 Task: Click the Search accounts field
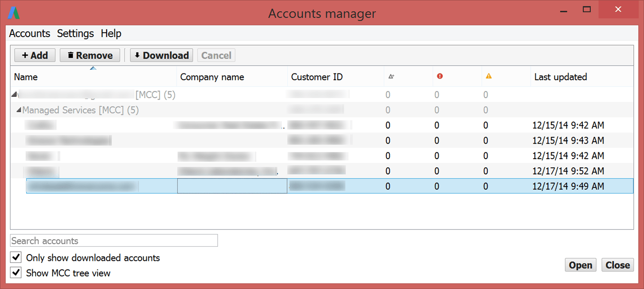(114, 241)
